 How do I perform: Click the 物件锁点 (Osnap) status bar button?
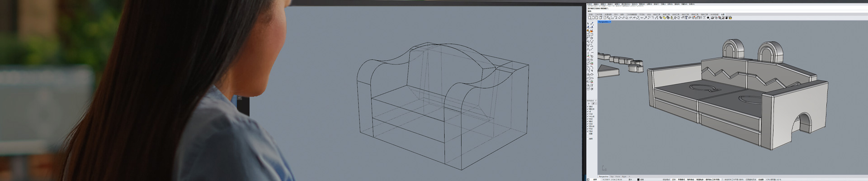click(691, 179)
